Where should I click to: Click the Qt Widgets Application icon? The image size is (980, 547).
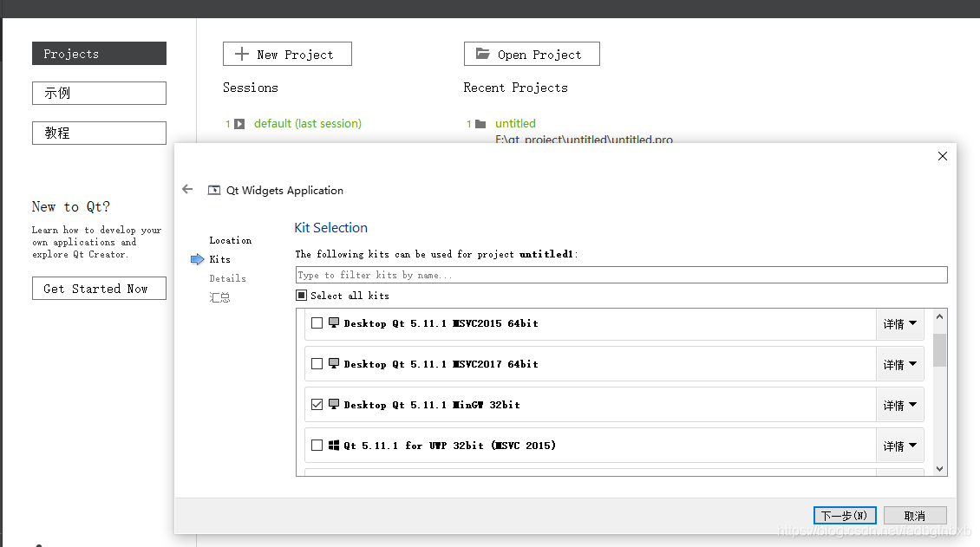tap(213, 191)
